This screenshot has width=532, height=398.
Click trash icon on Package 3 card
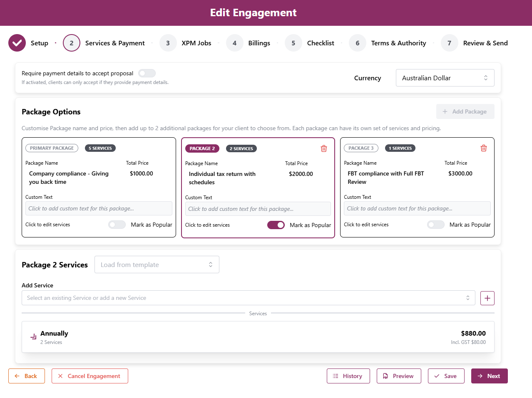pyautogui.click(x=483, y=148)
